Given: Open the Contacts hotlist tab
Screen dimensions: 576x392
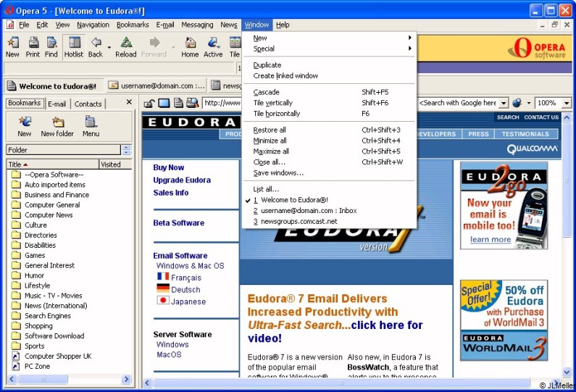Looking at the screenshot, I should 88,104.
